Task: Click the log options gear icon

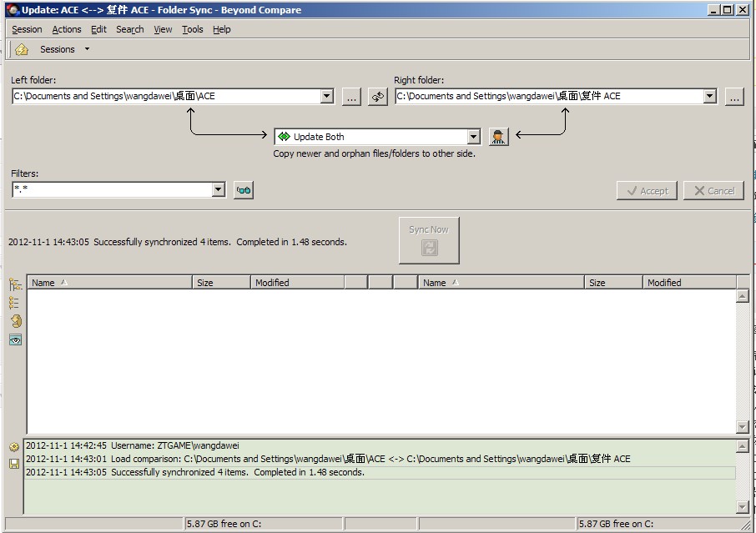Action: [14, 447]
